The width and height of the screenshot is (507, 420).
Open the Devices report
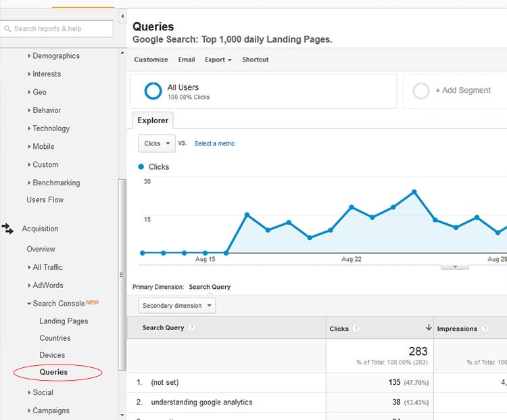52,355
